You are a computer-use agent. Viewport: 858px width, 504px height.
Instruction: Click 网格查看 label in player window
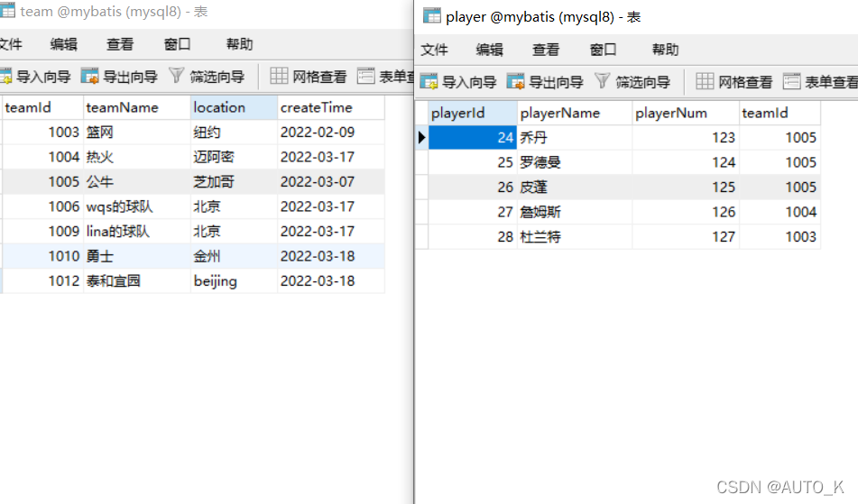(744, 82)
